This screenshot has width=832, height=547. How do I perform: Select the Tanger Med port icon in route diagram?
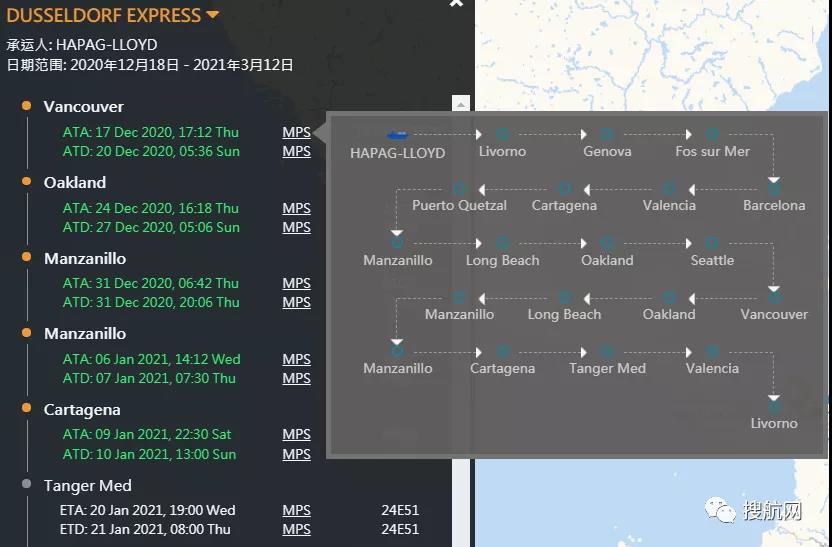pos(607,351)
